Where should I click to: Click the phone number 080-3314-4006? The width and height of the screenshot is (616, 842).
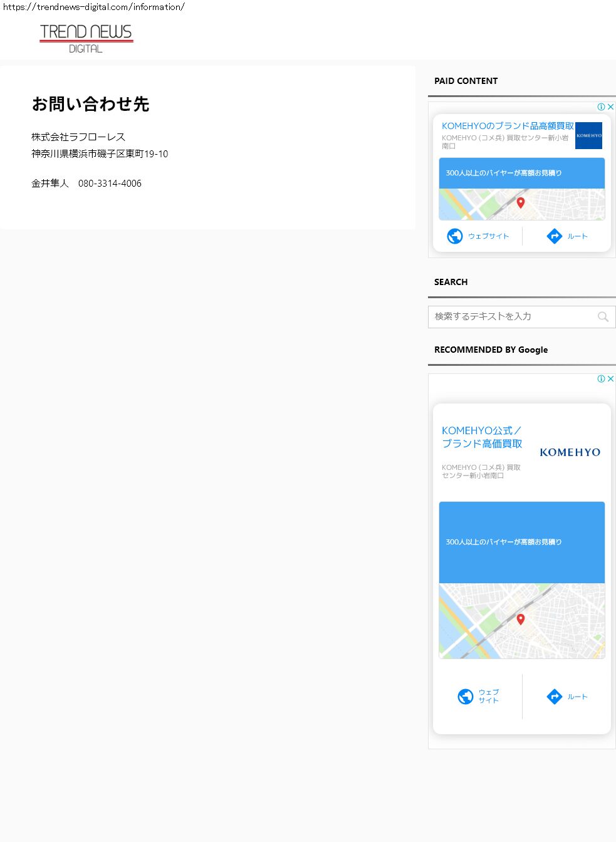[x=110, y=184]
